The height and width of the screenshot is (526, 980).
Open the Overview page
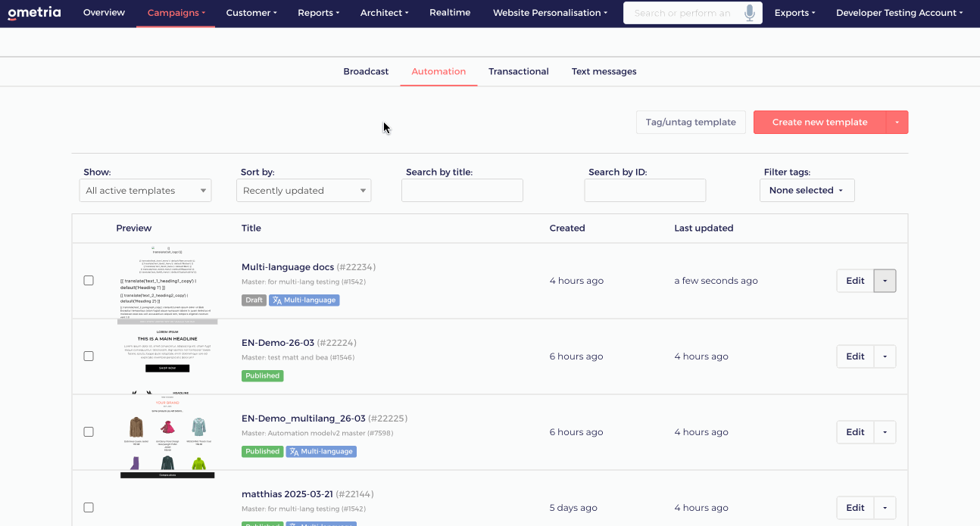pyautogui.click(x=105, y=13)
